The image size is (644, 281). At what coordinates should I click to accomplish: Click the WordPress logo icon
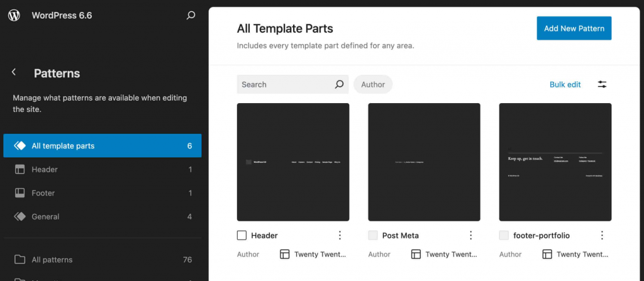point(14,16)
